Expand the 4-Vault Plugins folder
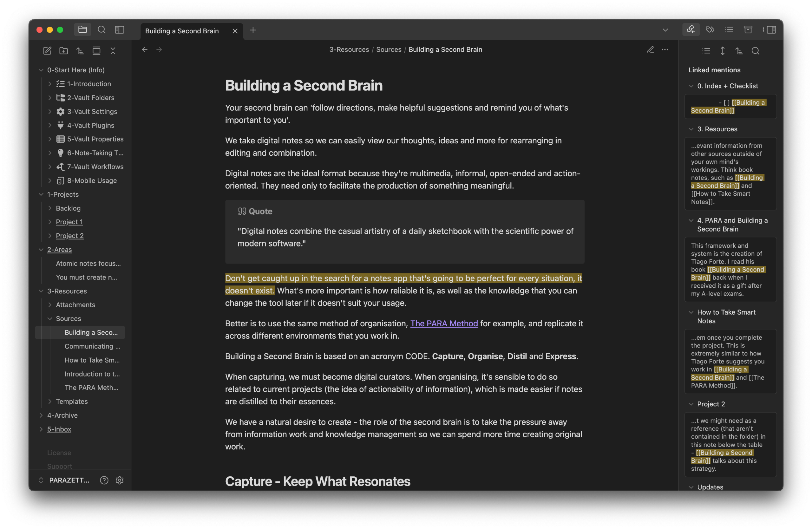 50,125
